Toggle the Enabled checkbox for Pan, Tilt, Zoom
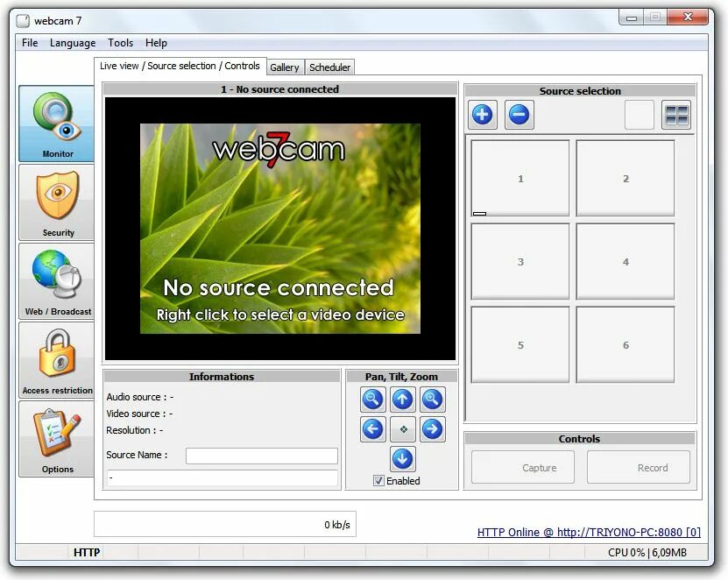The image size is (728, 580). [x=378, y=481]
